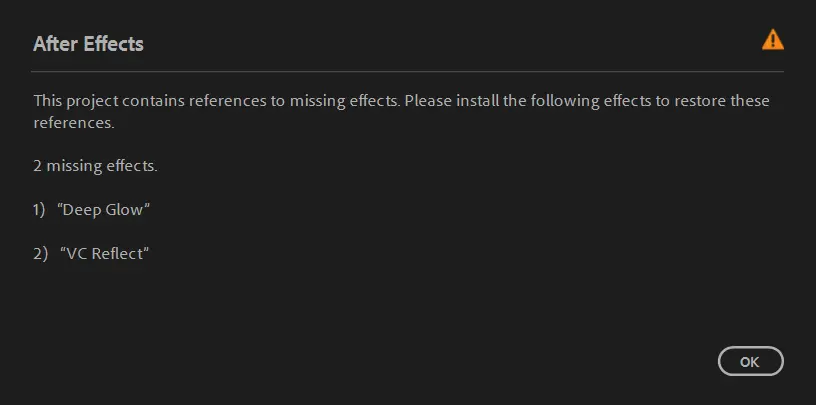Click the word "Effects" in the title

point(113,44)
